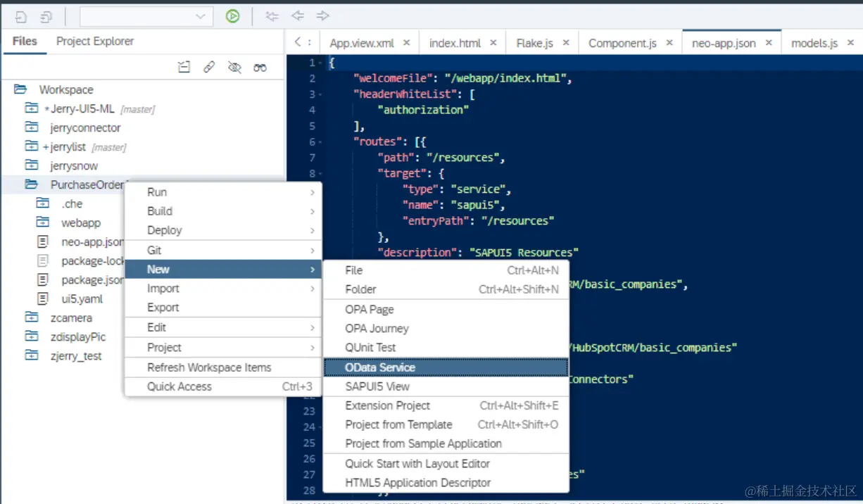The height and width of the screenshot is (504, 863).
Task: Open the run configuration dropdown in toolbar
Action: coord(146,15)
